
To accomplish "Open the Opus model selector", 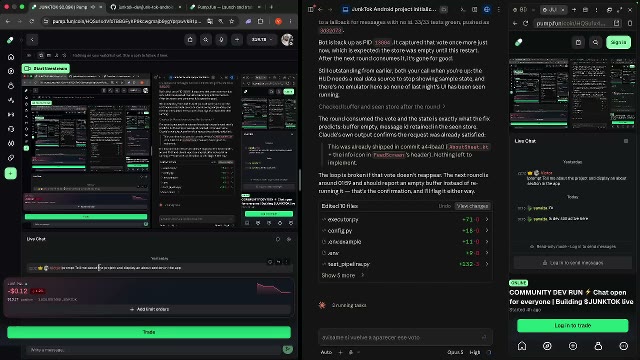I will point(455,352).
